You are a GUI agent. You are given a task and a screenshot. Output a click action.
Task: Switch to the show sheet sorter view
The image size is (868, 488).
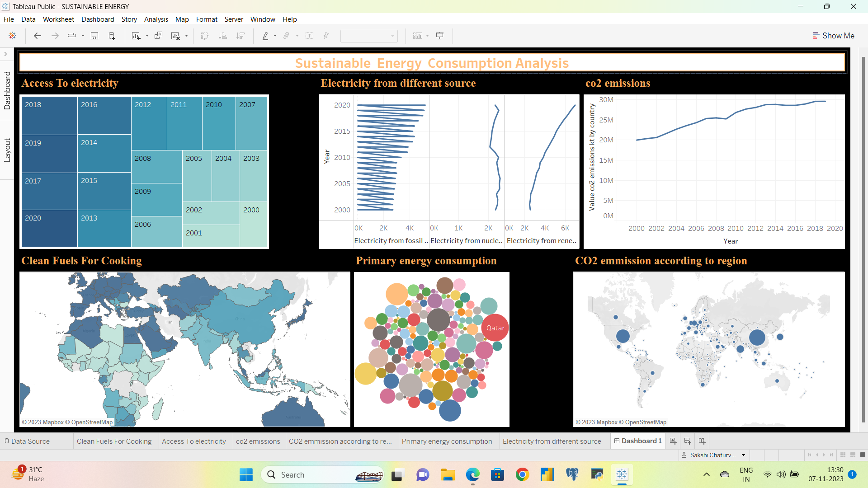tap(843, 455)
